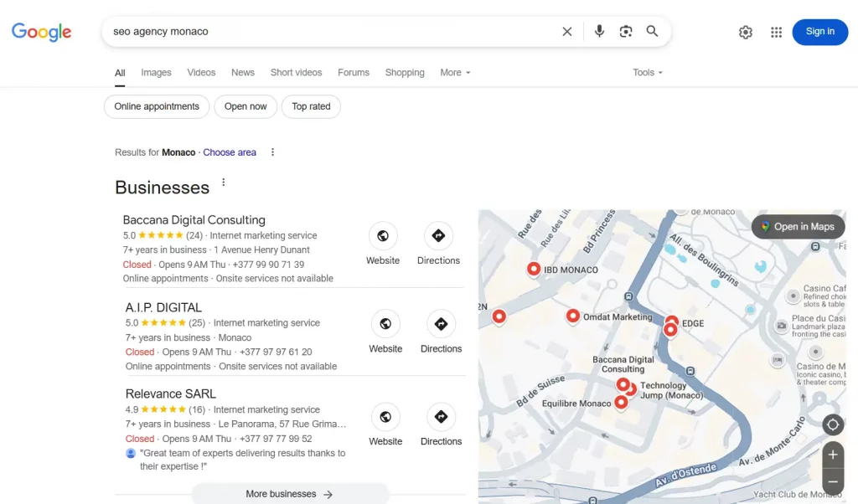
Task: Open the A.I.P. DIGITAL listing title
Action: tap(163, 308)
